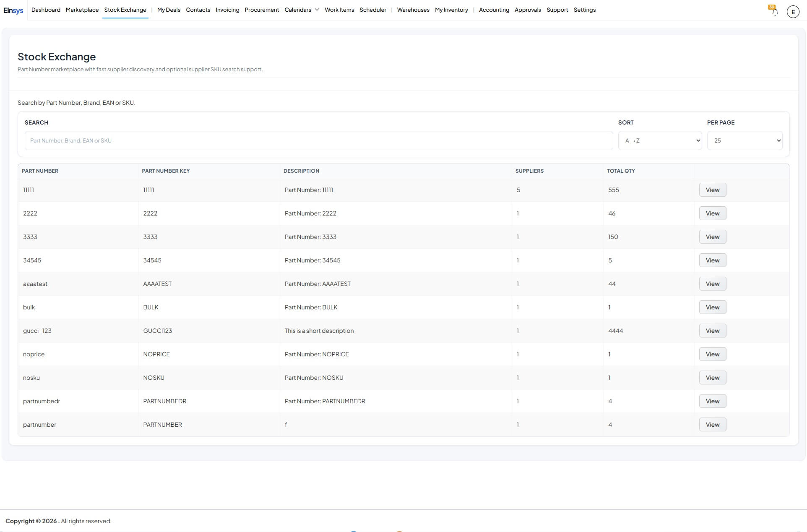Open the notifications bell icon

775,12
